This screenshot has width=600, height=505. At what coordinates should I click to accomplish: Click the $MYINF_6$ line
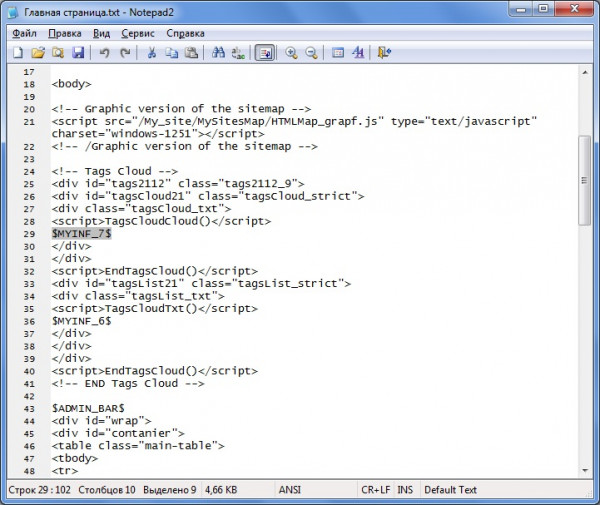[x=82, y=321]
